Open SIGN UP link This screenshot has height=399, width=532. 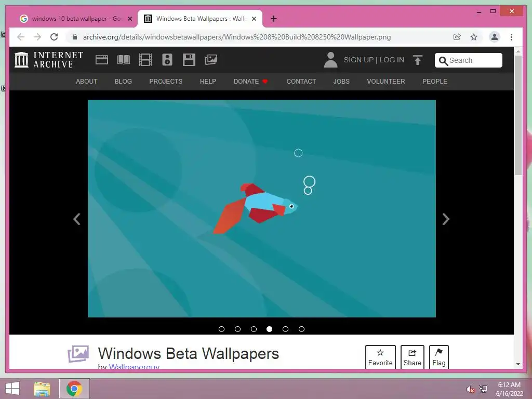click(x=358, y=60)
